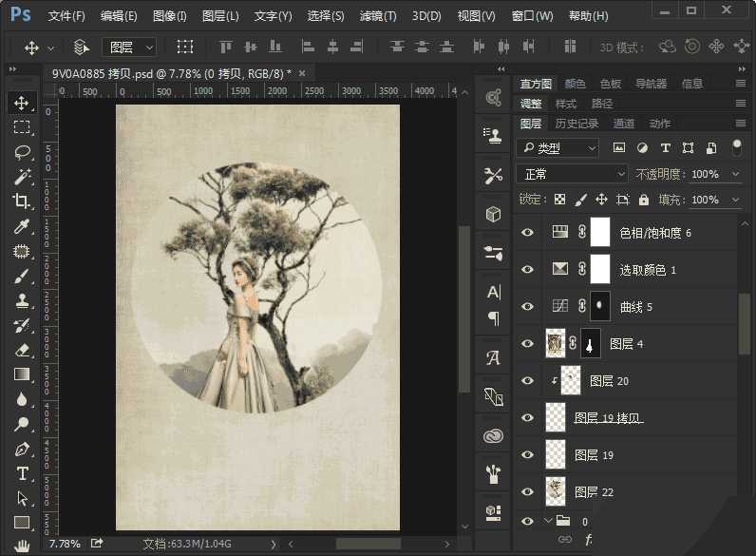756x556 pixels.
Task: Select the Horizontal Type tool
Action: 21,473
